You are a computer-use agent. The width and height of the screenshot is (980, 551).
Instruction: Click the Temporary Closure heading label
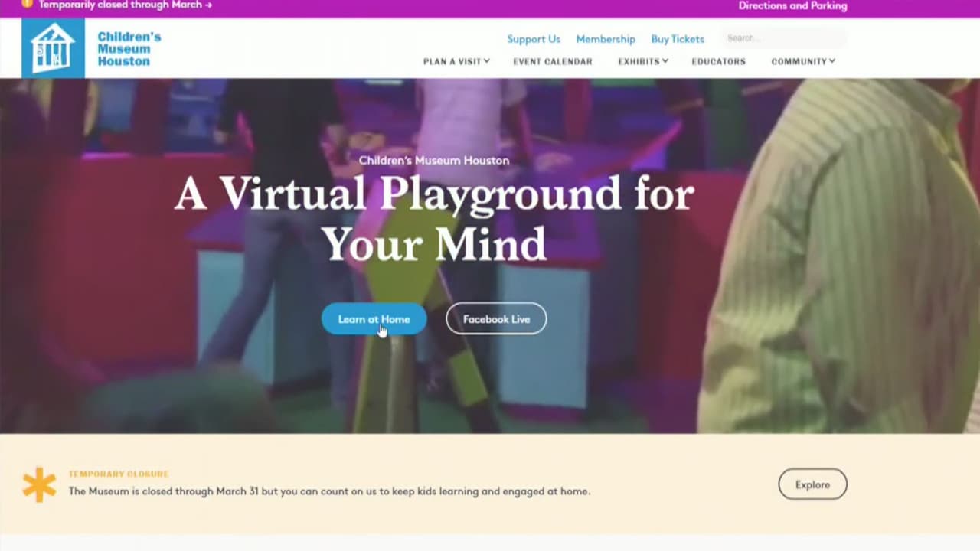coord(119,474)
